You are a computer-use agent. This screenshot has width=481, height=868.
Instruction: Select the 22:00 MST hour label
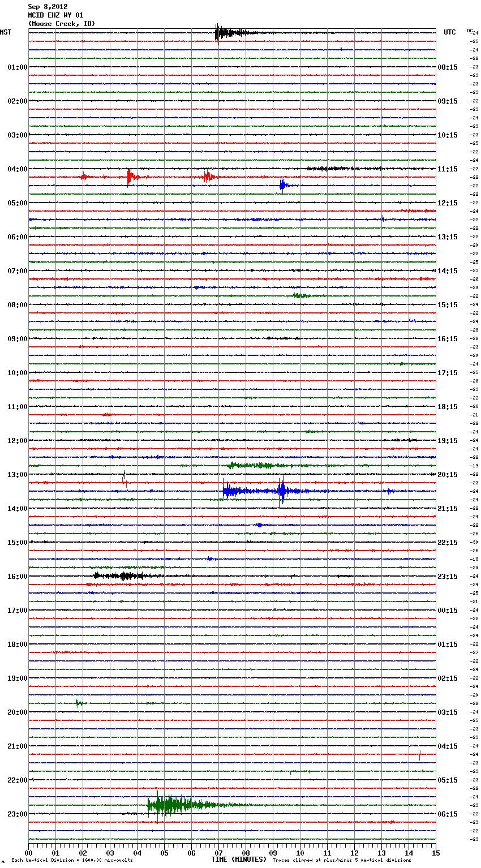tap(17, 780)
